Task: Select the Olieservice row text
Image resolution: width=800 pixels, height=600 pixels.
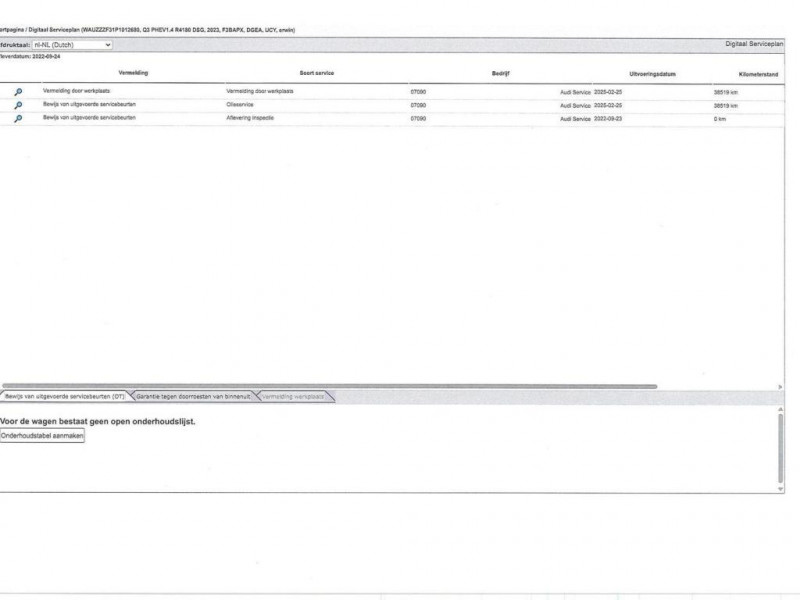Action: point(242,105)
